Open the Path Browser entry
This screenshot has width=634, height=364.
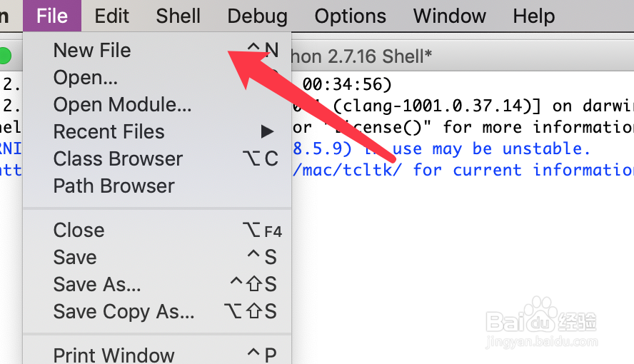point(157,186)
